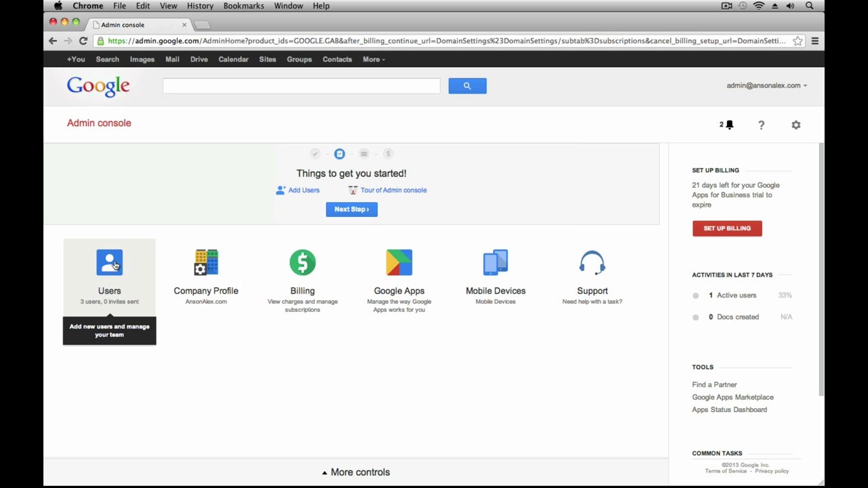Click the browser address bar URL
The height and width of the screenshot is (488, 868).
[x=446, y=41]
